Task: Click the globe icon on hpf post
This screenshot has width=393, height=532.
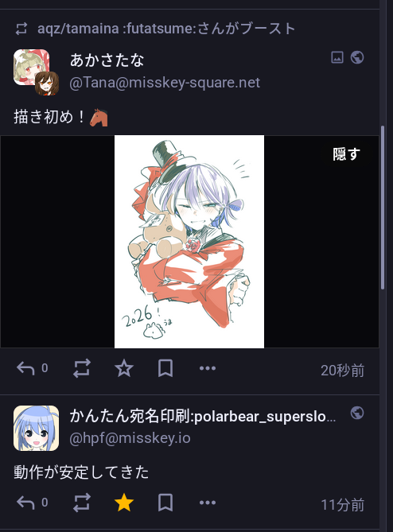Action: [x=357, y=413]
